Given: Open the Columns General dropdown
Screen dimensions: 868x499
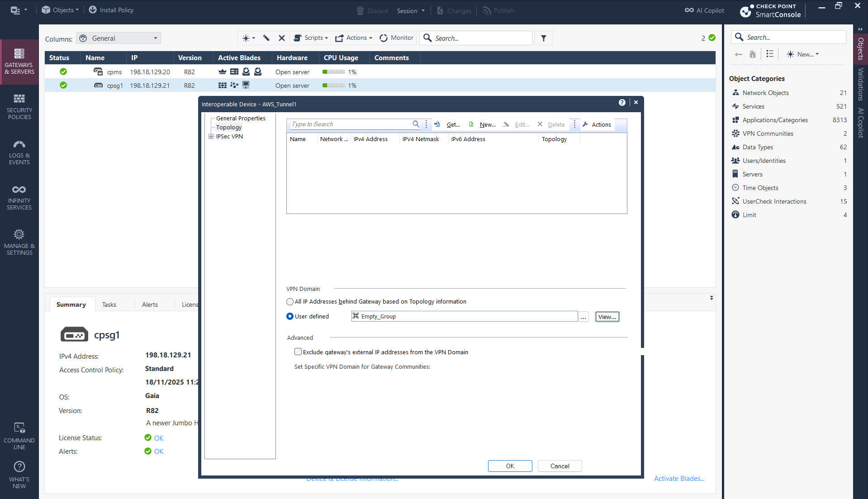Looking at the screenshot, I should click(119, 38).
